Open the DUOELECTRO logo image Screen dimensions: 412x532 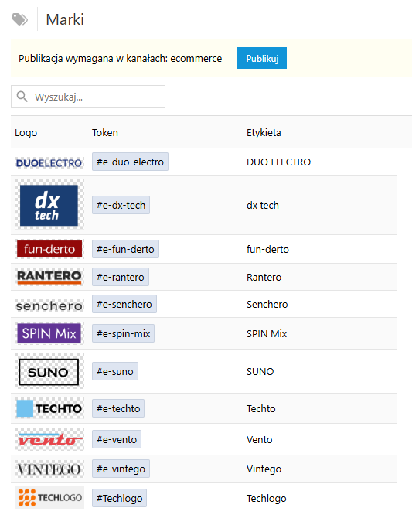(49, 163)
